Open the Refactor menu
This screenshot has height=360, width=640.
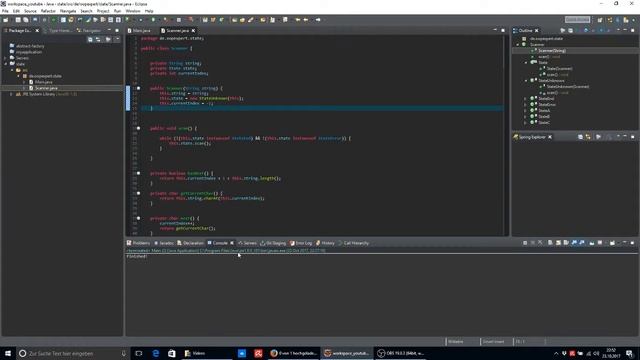(48, 11)
